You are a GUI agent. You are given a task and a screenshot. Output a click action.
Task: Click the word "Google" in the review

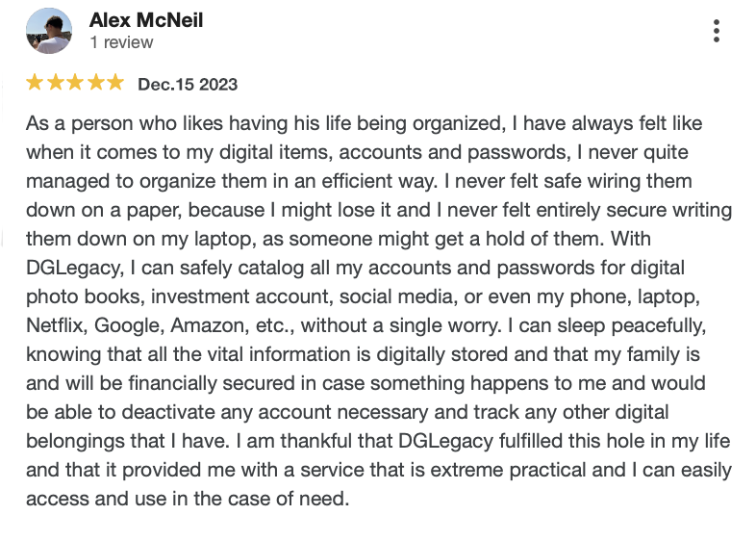pyautogui.click(x=129, y=325)
